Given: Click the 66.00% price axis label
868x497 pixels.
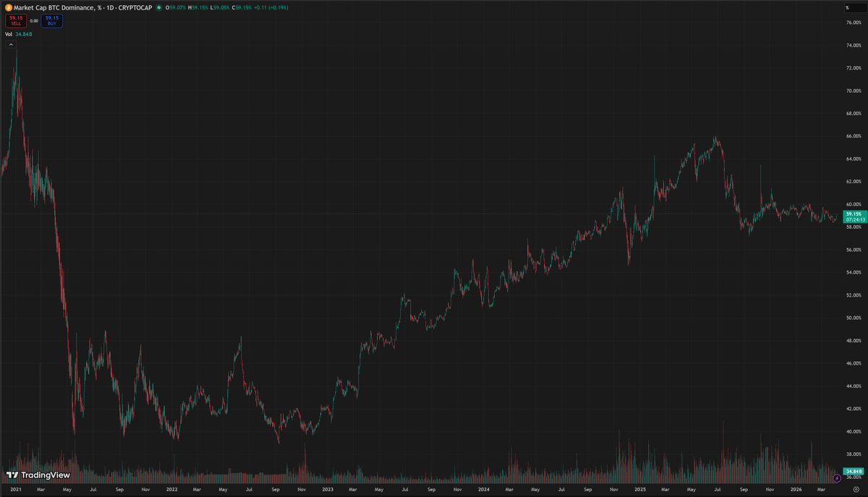Looking at the screenshot, I should coord(854,136).
